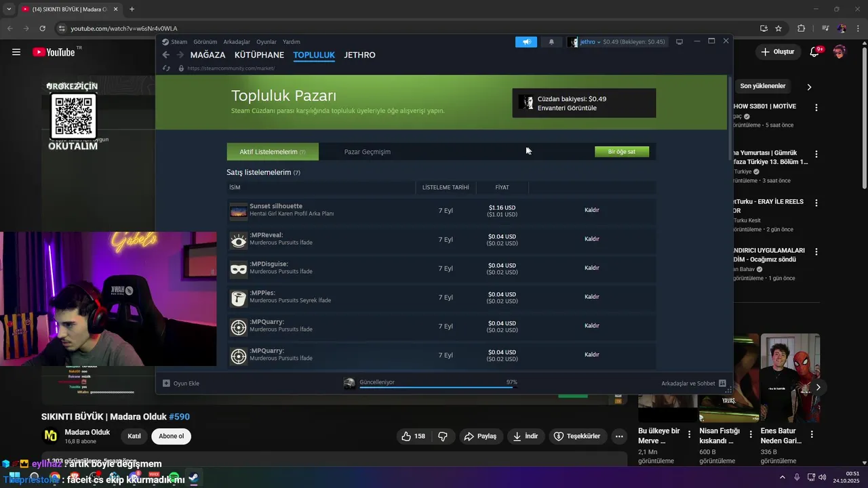
Task: Go to KÜTÜPHANE section
Action: [259, 55]
